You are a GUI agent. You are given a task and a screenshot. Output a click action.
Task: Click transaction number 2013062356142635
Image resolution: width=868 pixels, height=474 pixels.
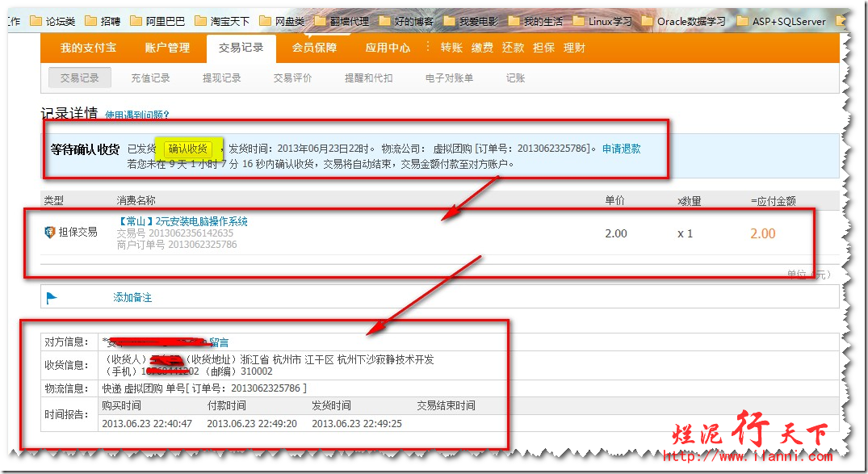pos(191,233)
